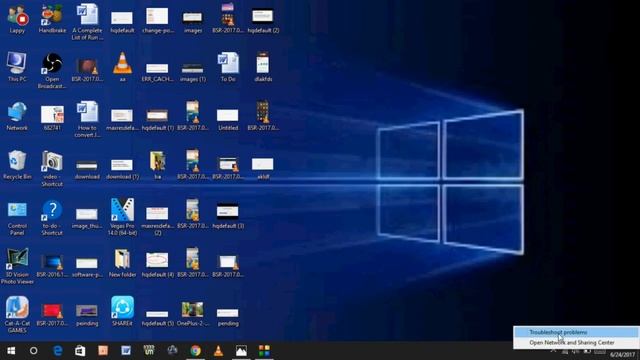Image resolution: width=640 pixels, height=360 pixels.
Task: Click the colorful tiles taskbar icon
Action: click(x=264, y=351)
